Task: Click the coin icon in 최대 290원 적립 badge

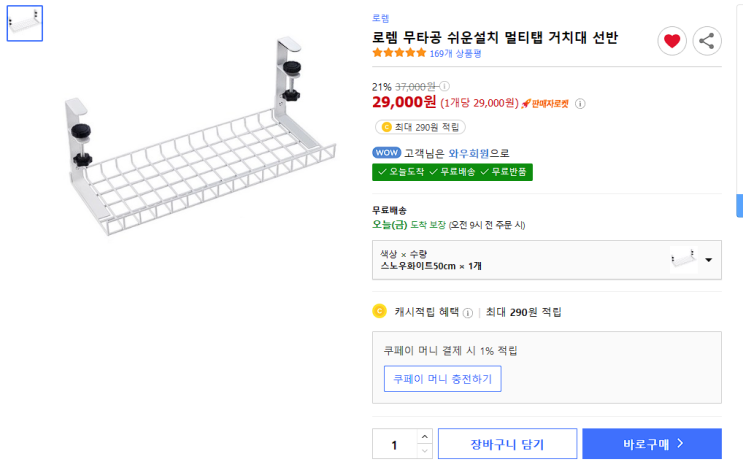Action: point(386,127)
